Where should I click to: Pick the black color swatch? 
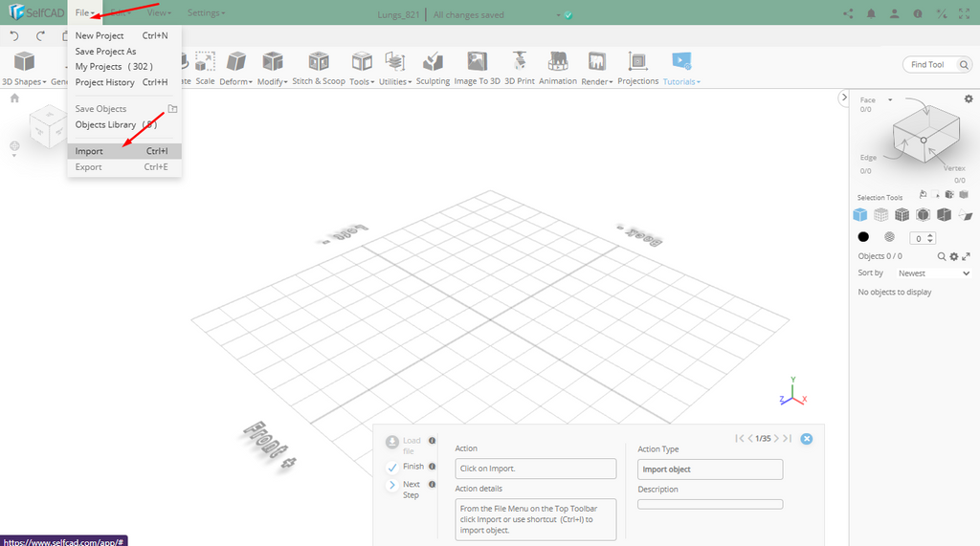(x=863, y=237)
